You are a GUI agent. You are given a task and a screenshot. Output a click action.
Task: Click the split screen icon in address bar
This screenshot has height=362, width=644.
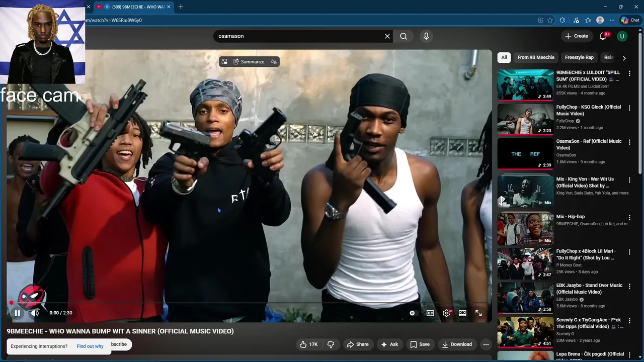[540, 20]
